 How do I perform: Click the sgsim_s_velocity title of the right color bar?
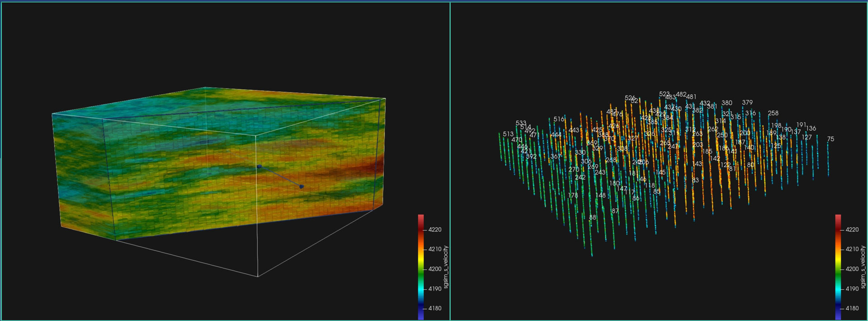[x=863, y=267]
